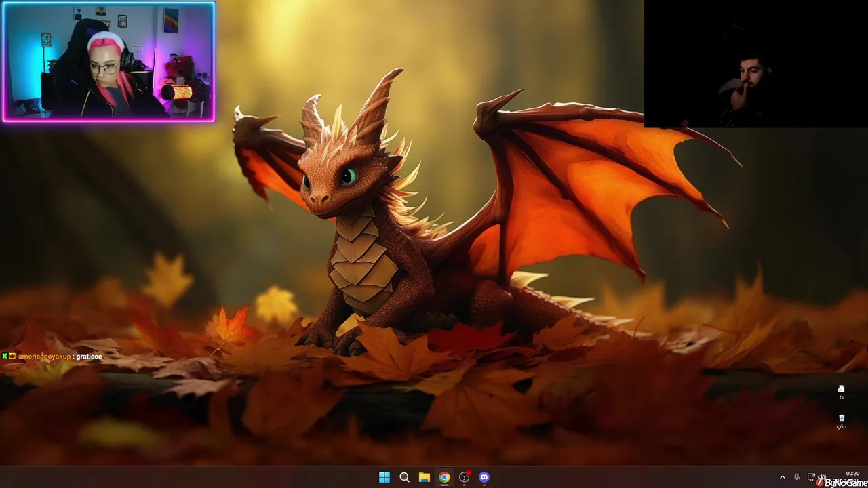
Task: Click the microphone tray icon
Action: coord(797,477)
